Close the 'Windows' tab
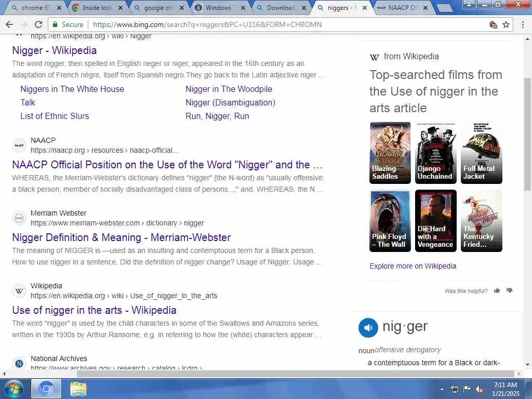The image size is (532, 399). 243,8
